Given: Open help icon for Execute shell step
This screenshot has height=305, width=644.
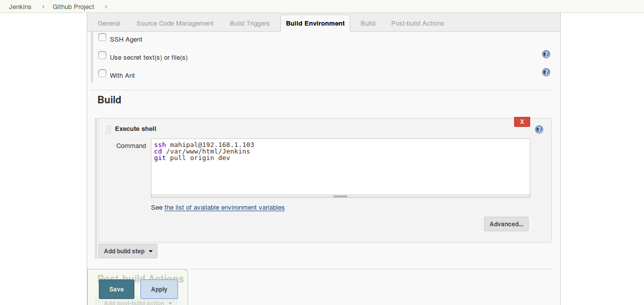Looking at the screenshot, I should click(539, 129).
